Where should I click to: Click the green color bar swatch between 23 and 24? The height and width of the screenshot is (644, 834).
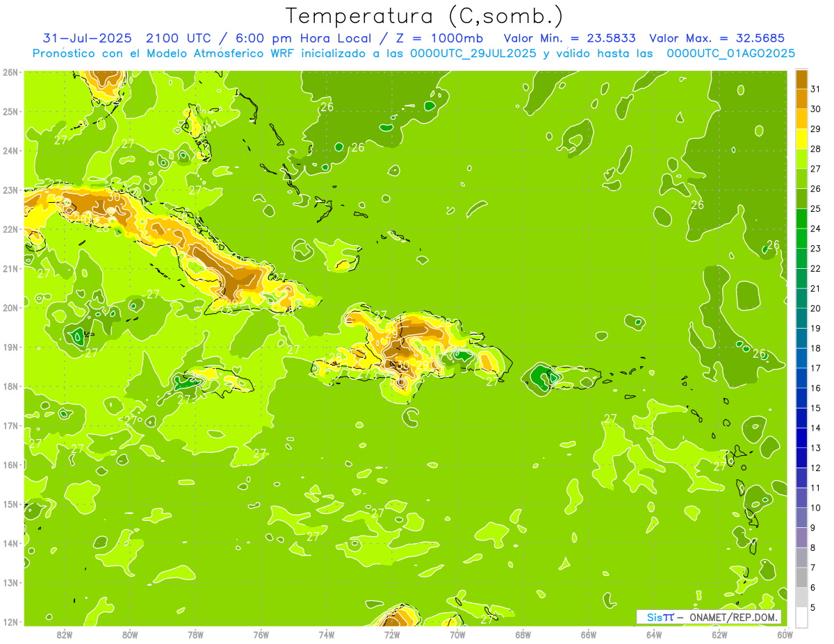801,238
